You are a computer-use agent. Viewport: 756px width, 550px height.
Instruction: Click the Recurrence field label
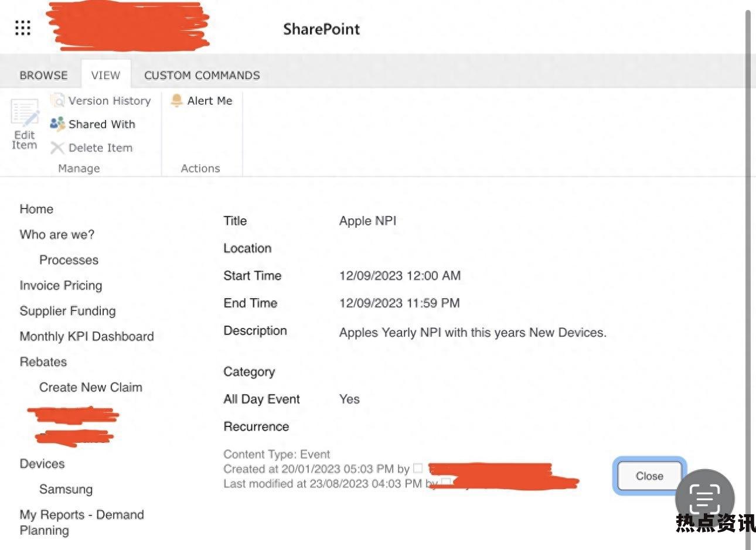click(x=256, y=426)
